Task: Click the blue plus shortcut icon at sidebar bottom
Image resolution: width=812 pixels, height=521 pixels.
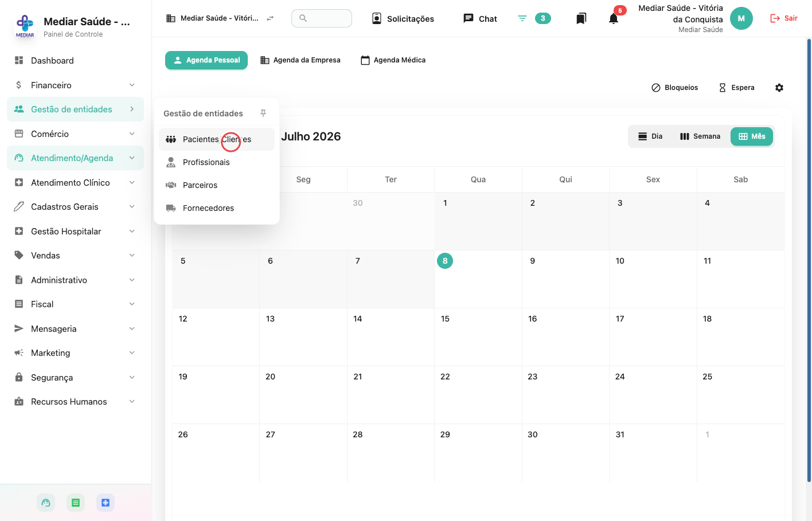Action: tap(106, 503)
